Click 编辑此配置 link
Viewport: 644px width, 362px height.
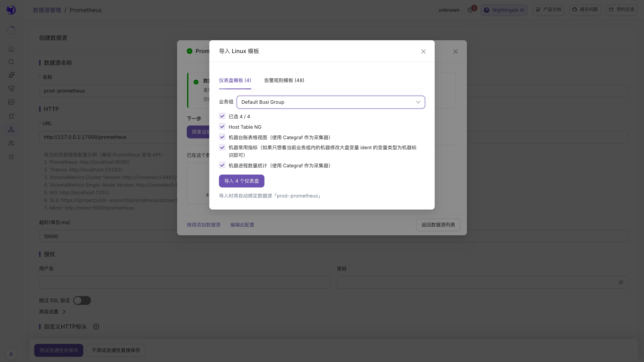(242, 225)
